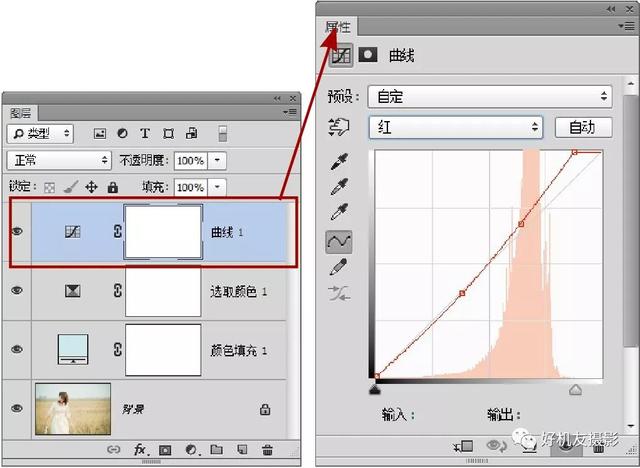Open the 预设 preset dropdown
This screenshot has height=468, width=640.
[x=489, y=97]
